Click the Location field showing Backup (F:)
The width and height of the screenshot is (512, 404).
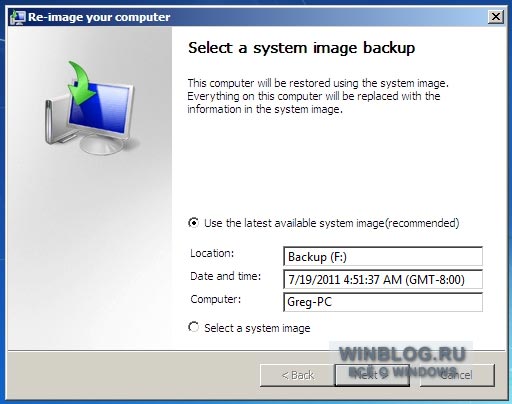click(383, 256)
